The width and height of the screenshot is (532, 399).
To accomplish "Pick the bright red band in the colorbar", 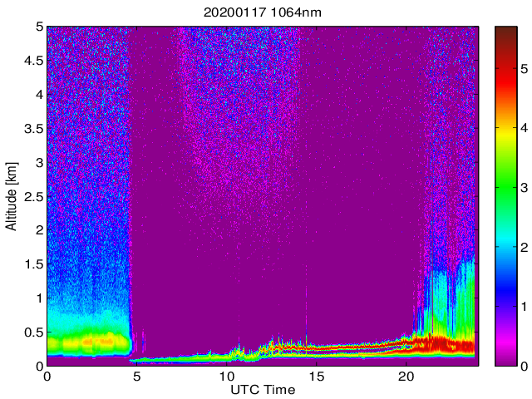I will 506,83.
